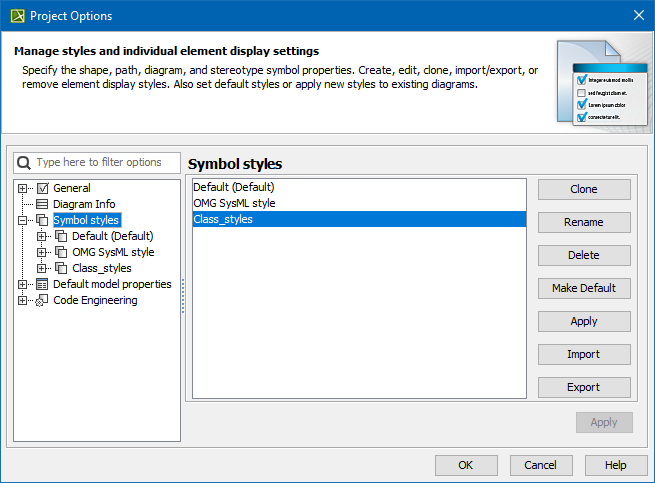
Task: Click the OMG SysML style tree icon
Action: (62, 252)
